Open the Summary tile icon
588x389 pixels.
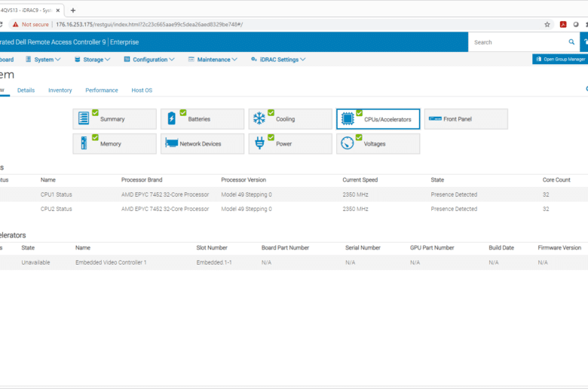84,118
